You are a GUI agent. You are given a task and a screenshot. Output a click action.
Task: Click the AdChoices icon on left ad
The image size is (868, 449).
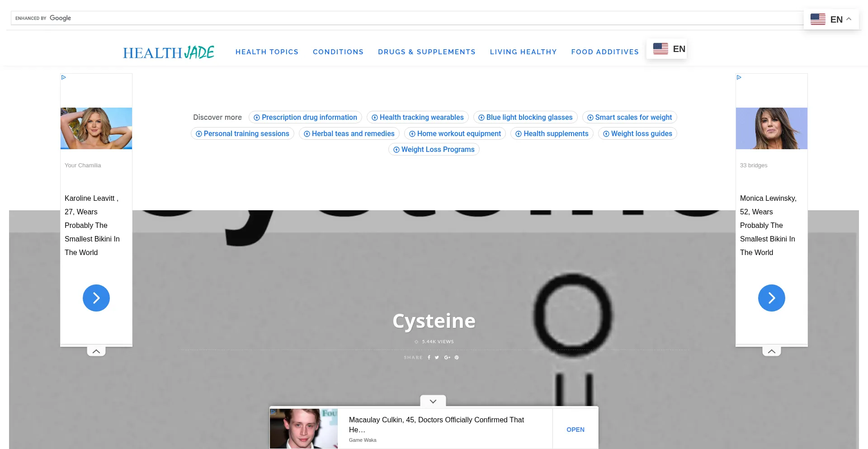pyautogui.click(x=64, y=77)
